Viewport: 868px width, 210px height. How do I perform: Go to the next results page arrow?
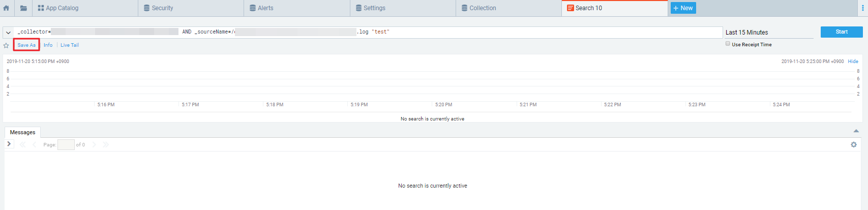pos(94,145)
